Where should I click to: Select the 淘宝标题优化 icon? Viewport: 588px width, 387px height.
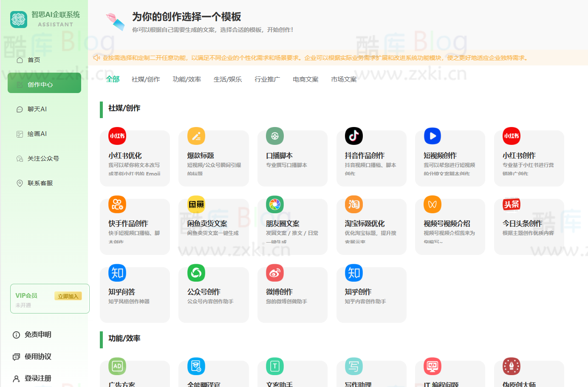354,204
